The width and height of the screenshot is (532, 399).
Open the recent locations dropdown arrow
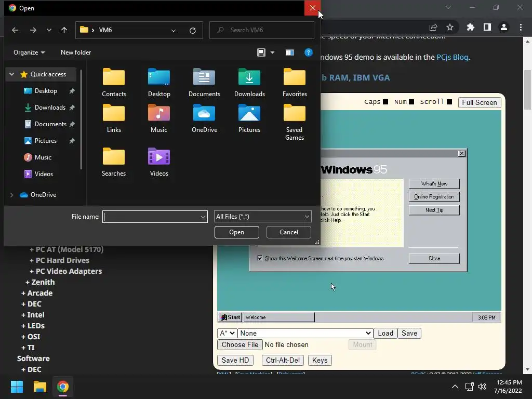point(49,30)
